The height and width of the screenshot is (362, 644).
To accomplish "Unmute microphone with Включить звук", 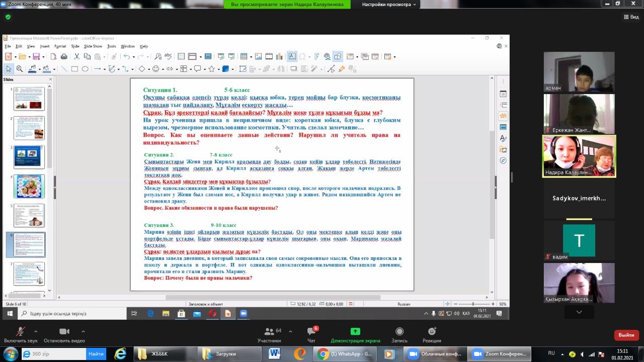I will (x=21, y=334).
